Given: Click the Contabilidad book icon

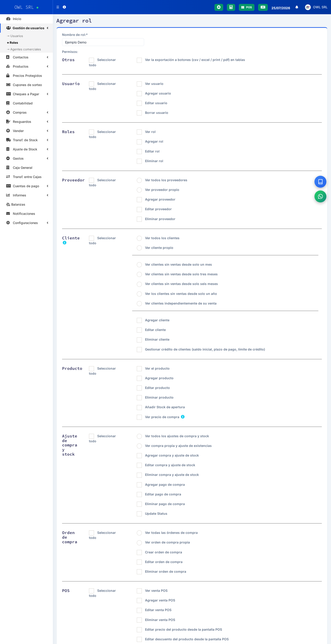Looking at the screenshot, I should tap(8, 103).
